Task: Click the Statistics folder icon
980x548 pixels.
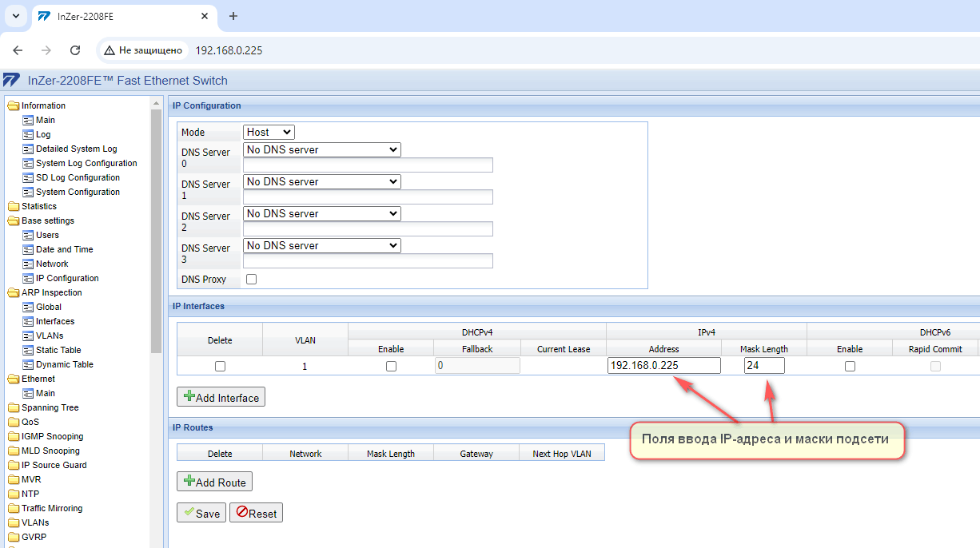Action: point(14,206)
